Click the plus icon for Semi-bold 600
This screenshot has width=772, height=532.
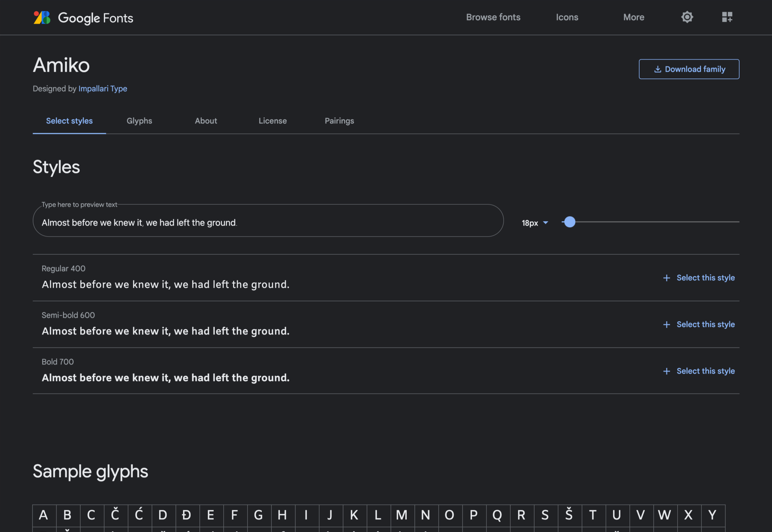666,324
